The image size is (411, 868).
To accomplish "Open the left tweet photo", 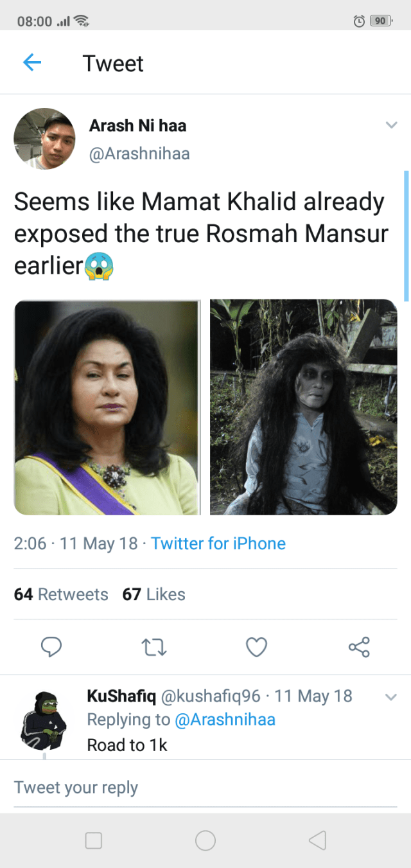I will point(107,407).
